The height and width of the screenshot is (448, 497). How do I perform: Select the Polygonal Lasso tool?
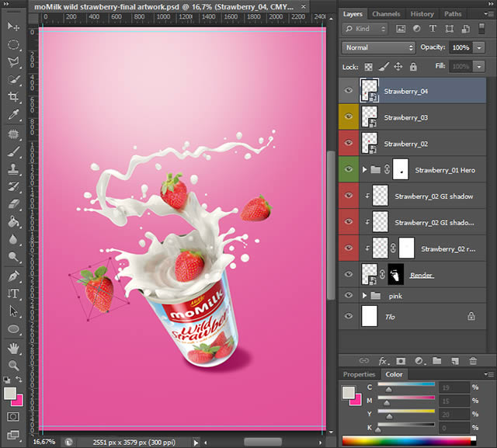click(x=13, y=61)
